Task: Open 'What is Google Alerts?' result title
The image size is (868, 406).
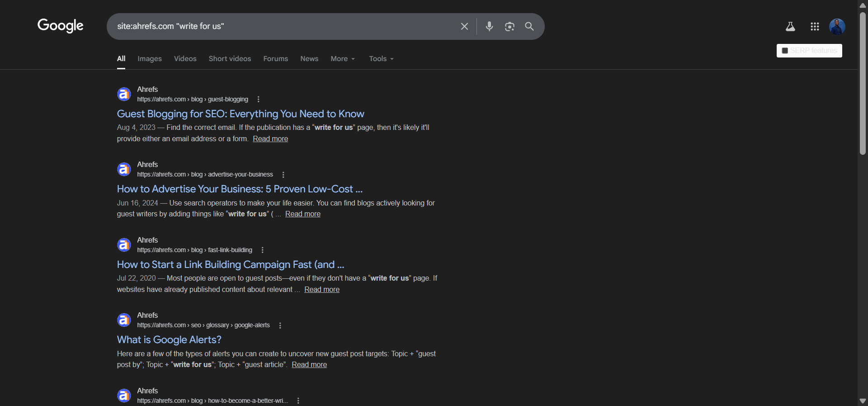Action: pos(169,340)
